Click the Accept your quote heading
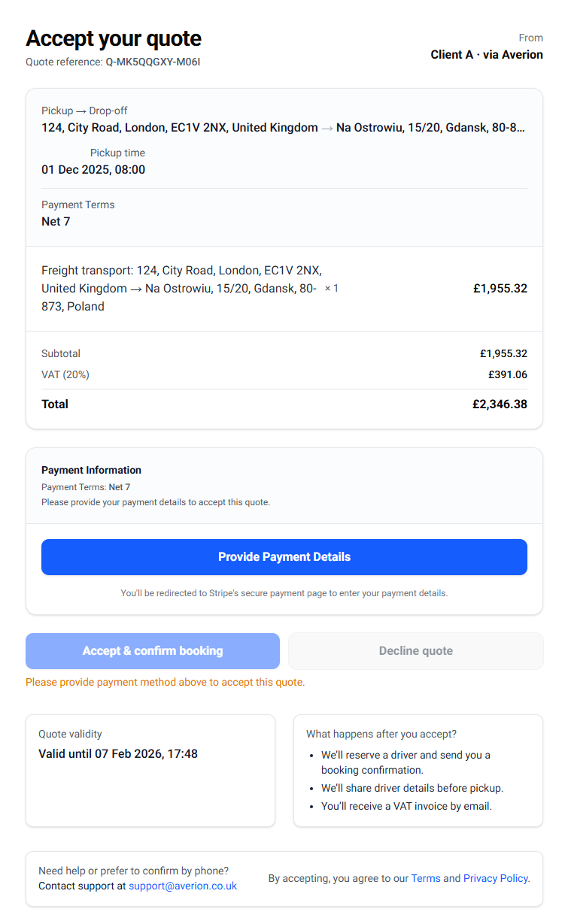The height and width of the screenshot is (924, 565). click(x=114, y=38)
